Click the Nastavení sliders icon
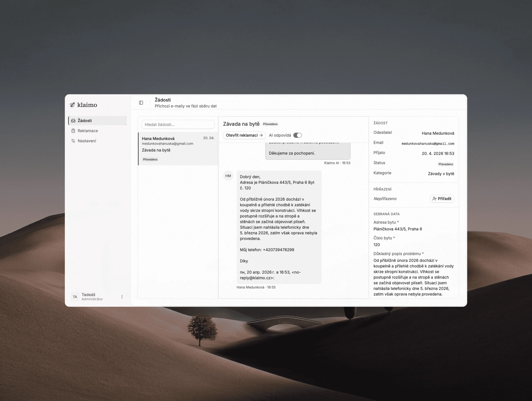Screen dimensions: 532x401 point(73,141)
